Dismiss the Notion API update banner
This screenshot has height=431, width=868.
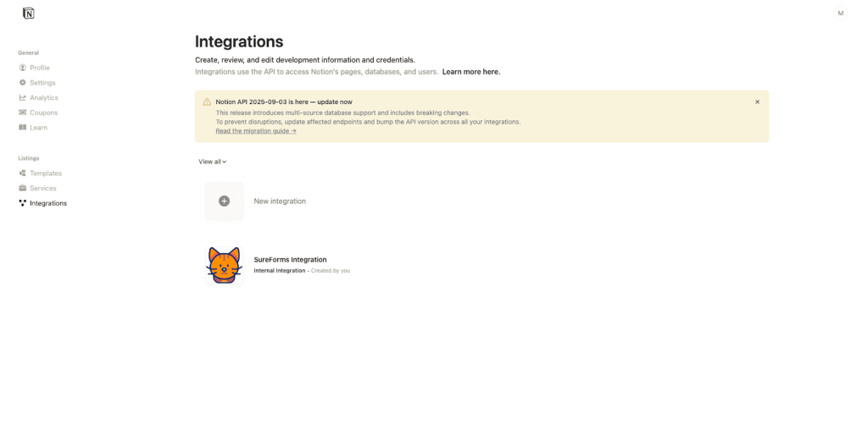[757, 102]
